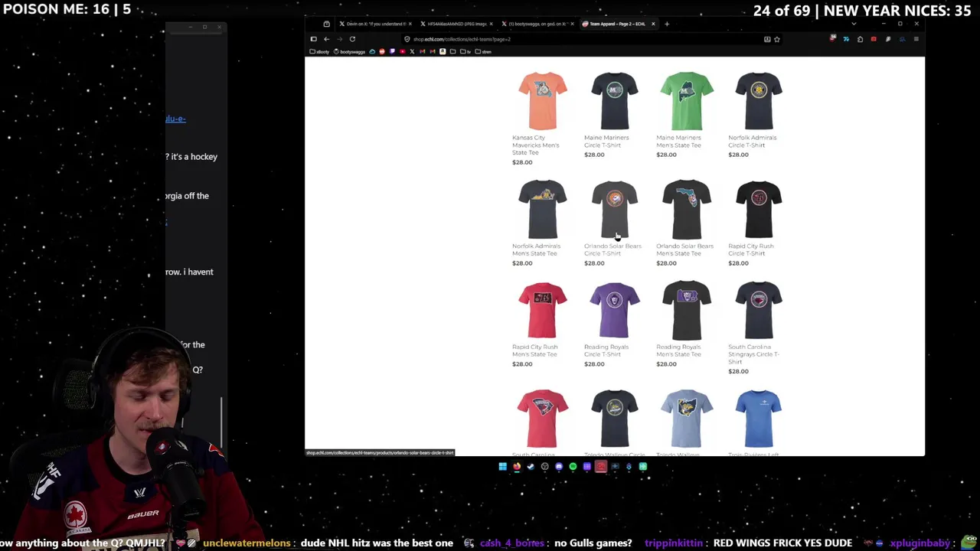Image resolution: width=980 pixels, height=551 pixels.
Task: Open OBS Studio from the taskbar
Action: click(545, 466)
